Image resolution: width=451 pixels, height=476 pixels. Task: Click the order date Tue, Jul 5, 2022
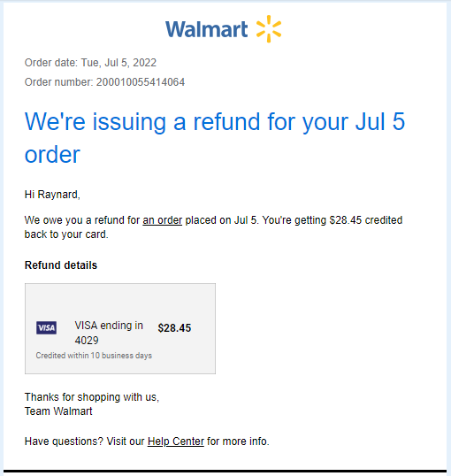(118, 63)
